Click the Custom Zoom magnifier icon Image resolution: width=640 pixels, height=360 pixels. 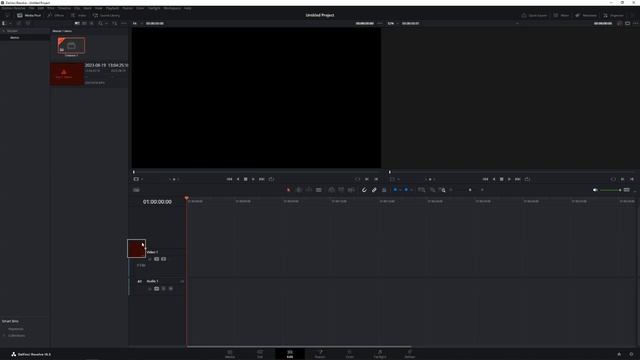(442, 190)
